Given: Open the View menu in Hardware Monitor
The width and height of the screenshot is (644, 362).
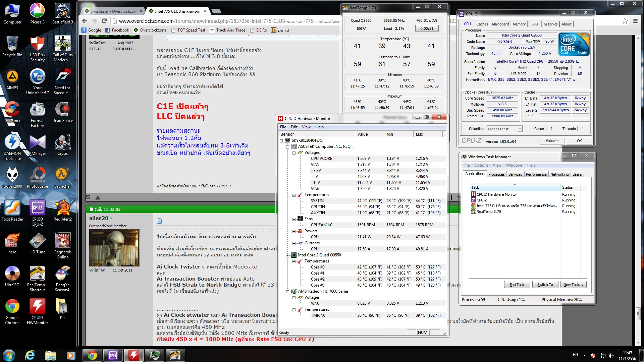Looking at the screenshot, I should pos(306,127).
